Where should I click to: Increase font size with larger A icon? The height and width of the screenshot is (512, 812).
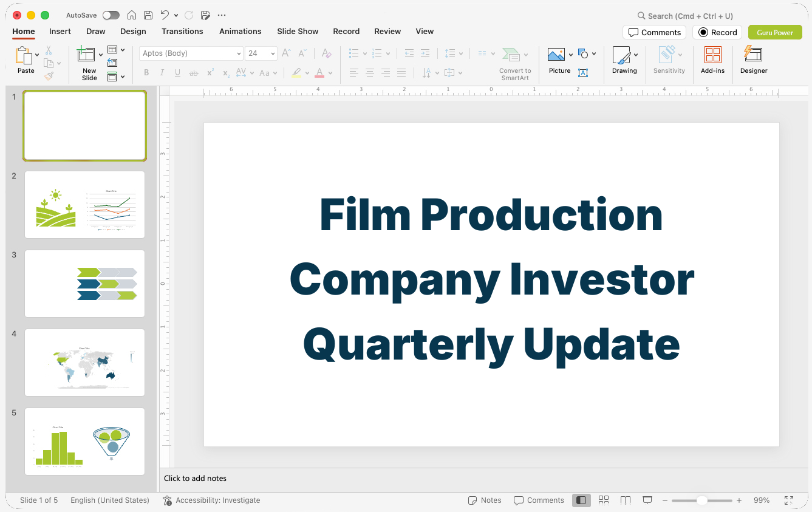click(x=286, y=53)
